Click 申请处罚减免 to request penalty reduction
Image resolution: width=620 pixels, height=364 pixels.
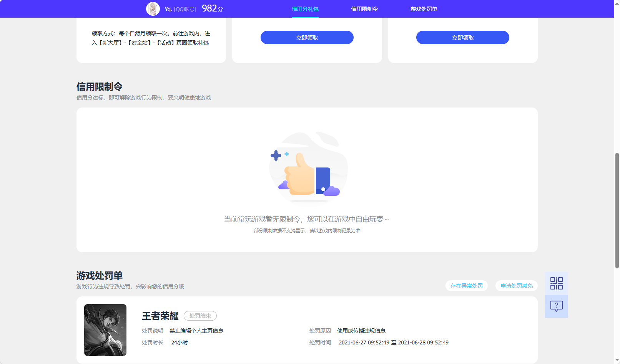[516, 286]
